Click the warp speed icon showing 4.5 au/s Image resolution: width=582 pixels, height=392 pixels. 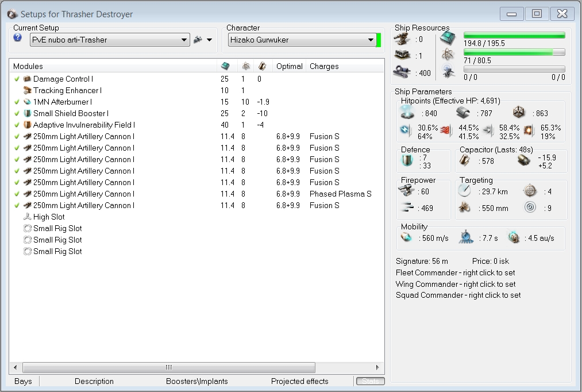tap(514, 237)
